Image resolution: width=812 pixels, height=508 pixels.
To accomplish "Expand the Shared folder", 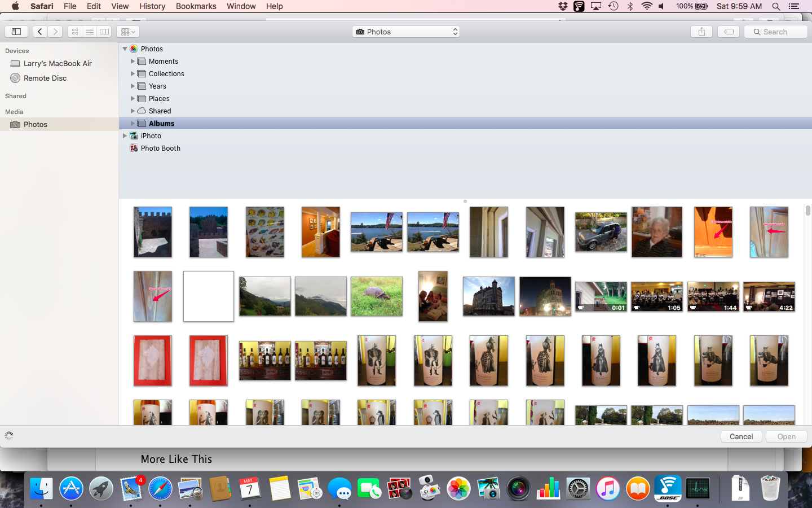I will (x=133, y=111).
